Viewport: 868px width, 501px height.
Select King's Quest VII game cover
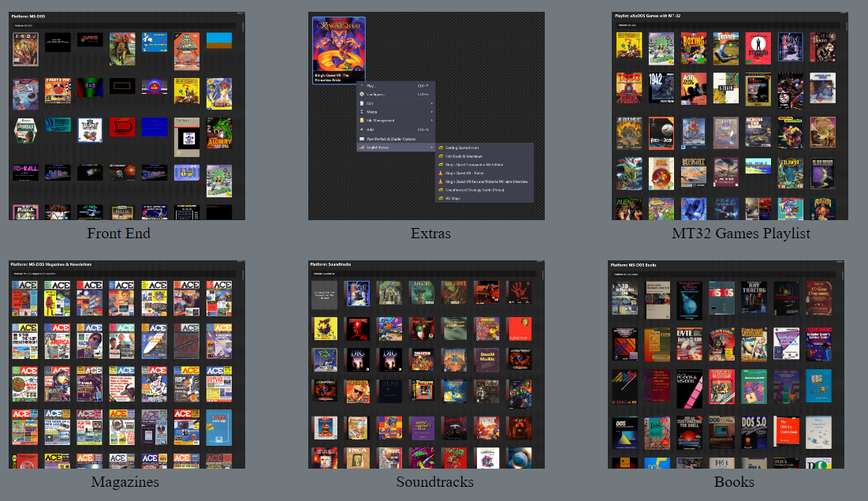339,50
